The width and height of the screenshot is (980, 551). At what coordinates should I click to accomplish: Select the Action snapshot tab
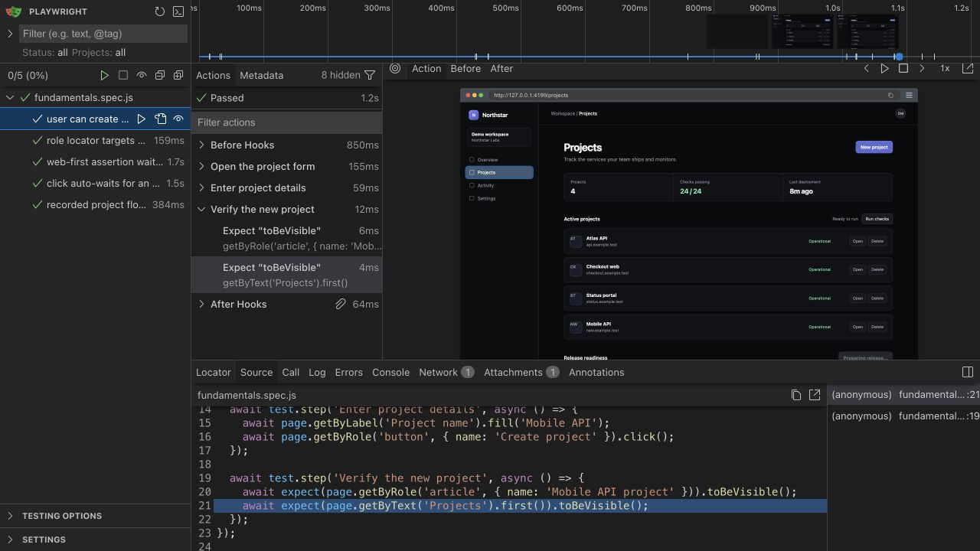pyautogui.click(x=426, y=68)
